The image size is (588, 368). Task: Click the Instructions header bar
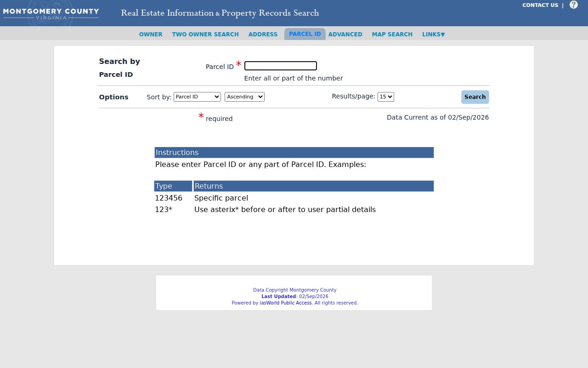[x=294, y=153]
